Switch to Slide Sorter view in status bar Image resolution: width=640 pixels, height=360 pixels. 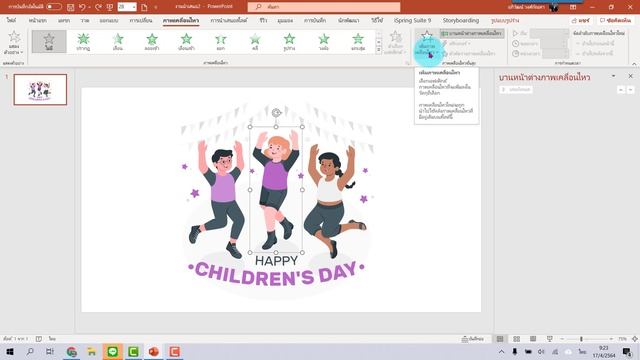[x=516, y=339]
